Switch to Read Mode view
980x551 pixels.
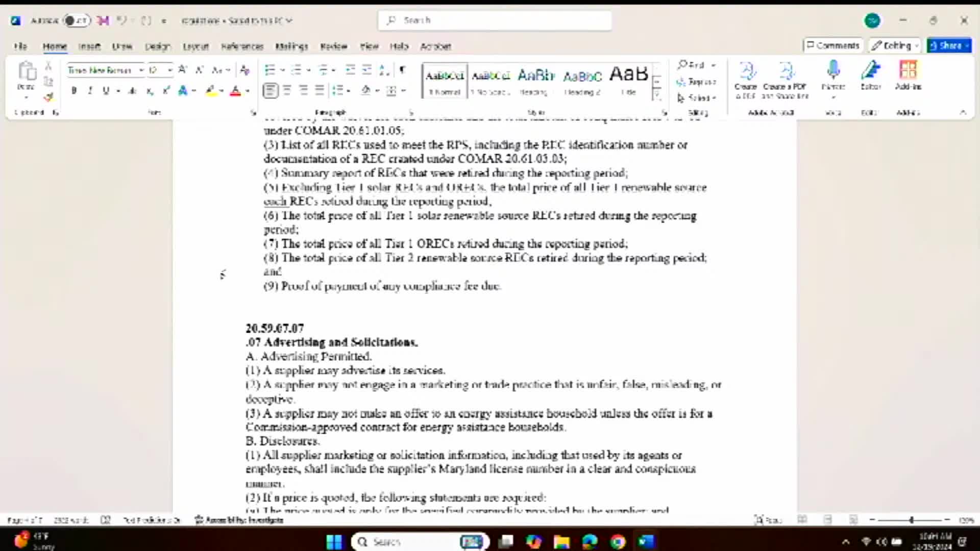tap(802, 520)
